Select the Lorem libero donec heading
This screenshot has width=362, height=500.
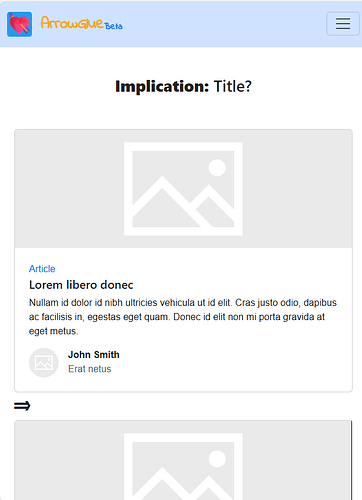[x=81, y=285]
